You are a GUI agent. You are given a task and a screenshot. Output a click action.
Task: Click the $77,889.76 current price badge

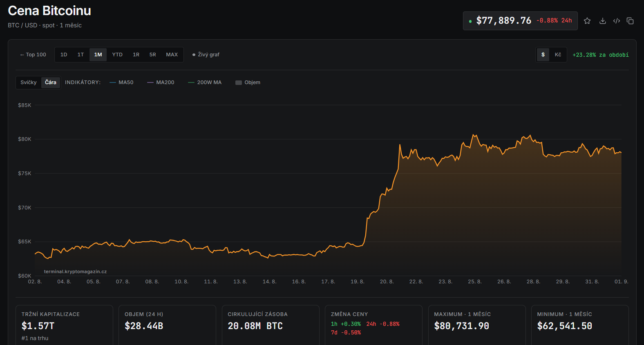coord(520,21)
